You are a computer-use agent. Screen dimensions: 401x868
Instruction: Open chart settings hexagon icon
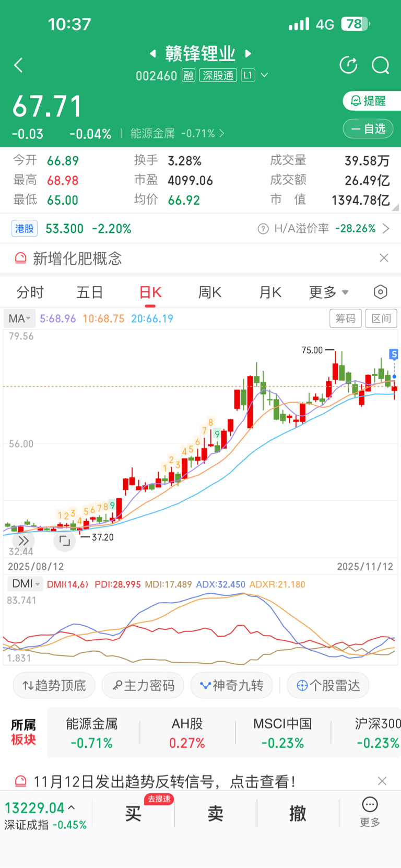pyautogui.click(x=381, y=292)
